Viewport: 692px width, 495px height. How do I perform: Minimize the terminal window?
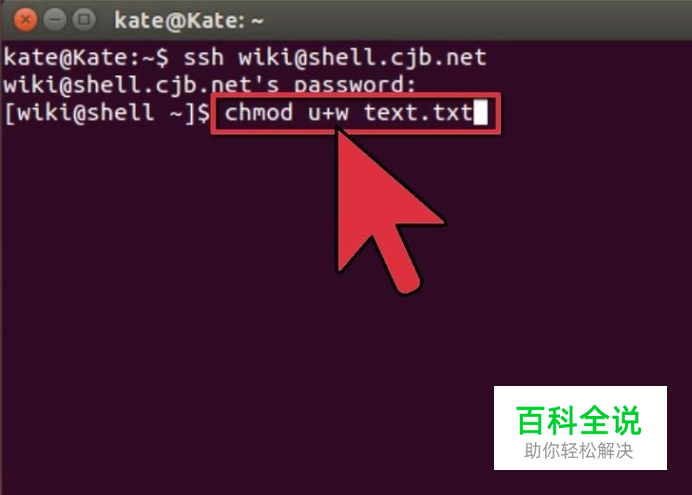tap(55, 20)
